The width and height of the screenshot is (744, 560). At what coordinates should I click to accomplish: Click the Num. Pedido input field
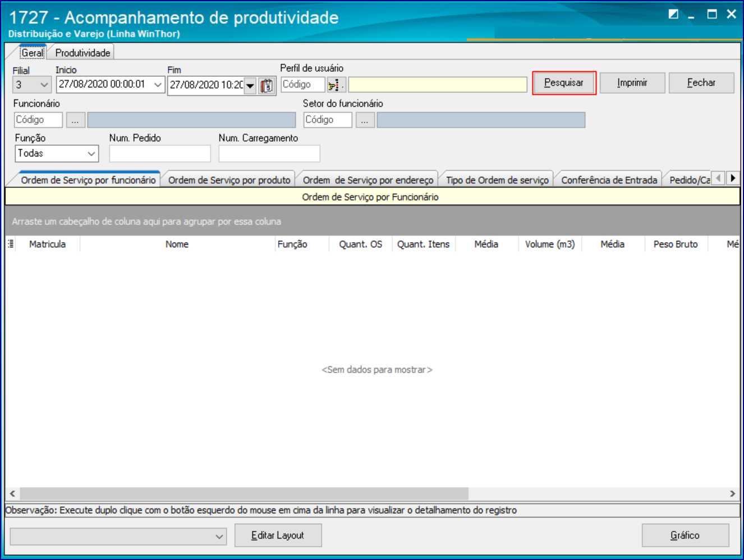160,154
